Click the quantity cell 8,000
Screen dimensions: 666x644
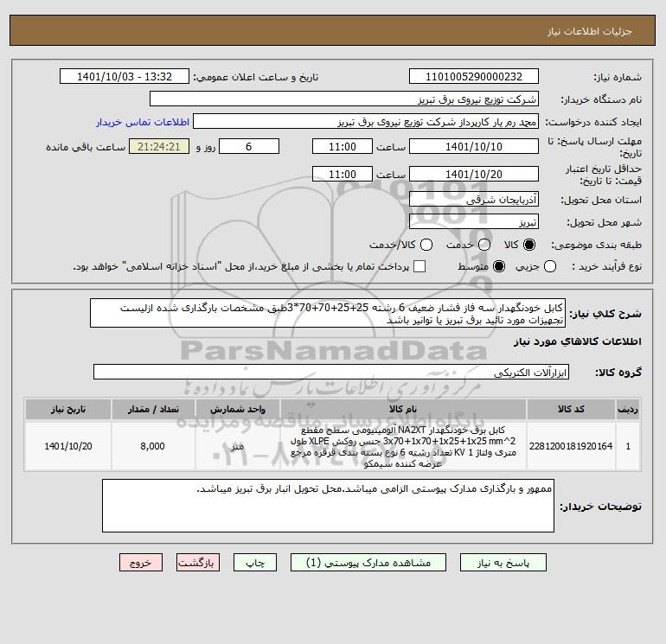[x=153, y=446]
